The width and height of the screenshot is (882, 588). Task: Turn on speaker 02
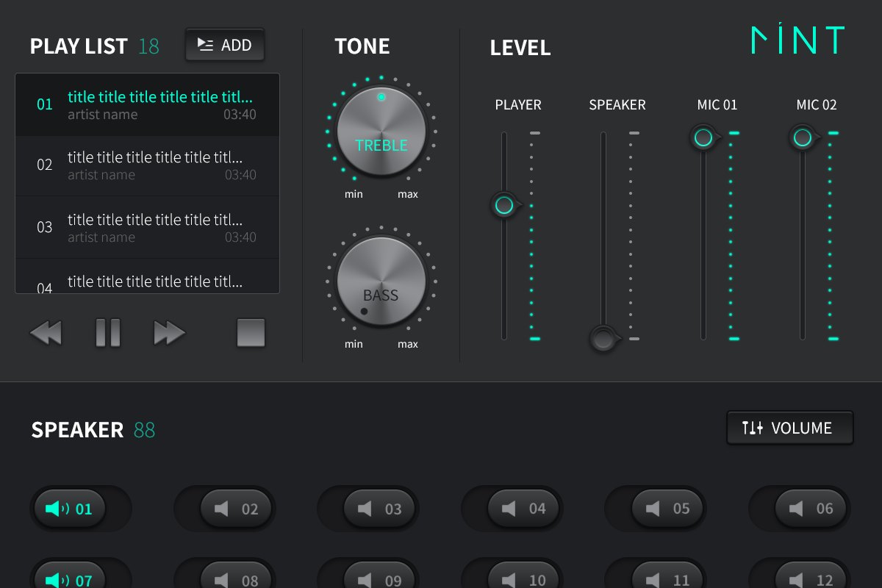click(225, 509)
